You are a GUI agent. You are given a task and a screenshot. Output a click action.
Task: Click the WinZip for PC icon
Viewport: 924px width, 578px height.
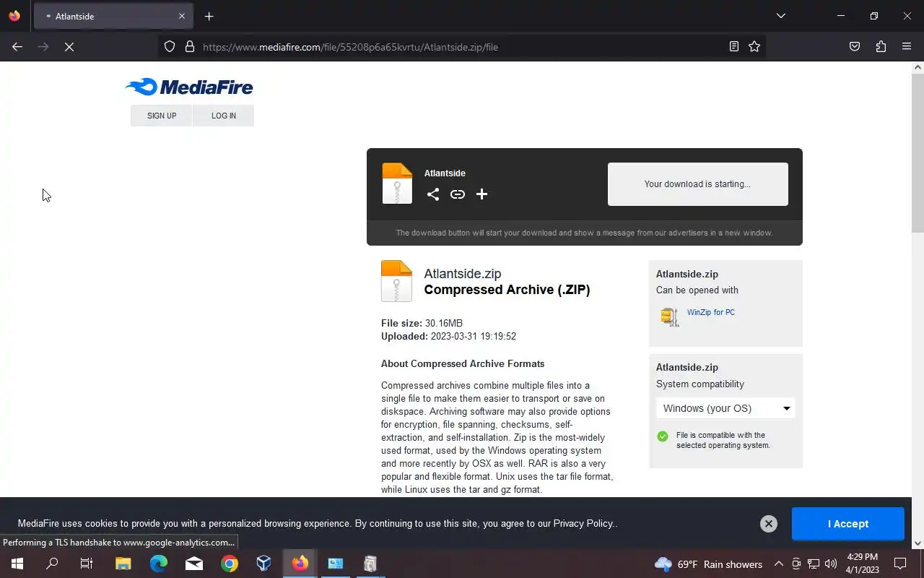(669, 316)
